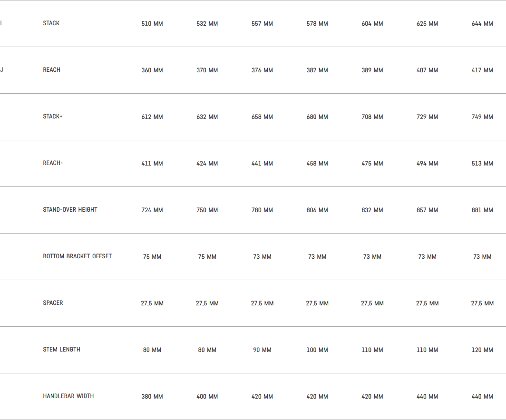Image resolution: width=506 pixels, height=420 pixels.
Task: Click the 604 MM stack value
Action: (372, 24)
